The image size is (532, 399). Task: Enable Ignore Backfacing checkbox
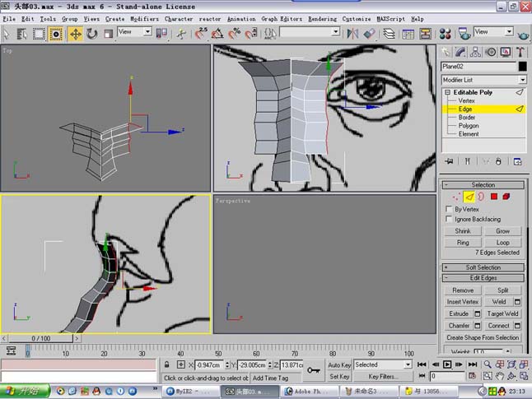pyautogui.click(x=449, y=219)
